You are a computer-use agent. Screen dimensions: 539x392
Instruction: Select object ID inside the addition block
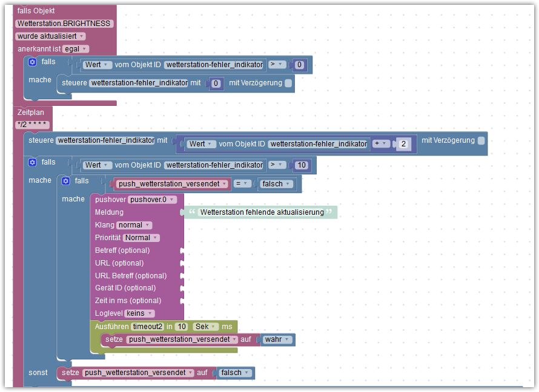(x=319, y=144)
